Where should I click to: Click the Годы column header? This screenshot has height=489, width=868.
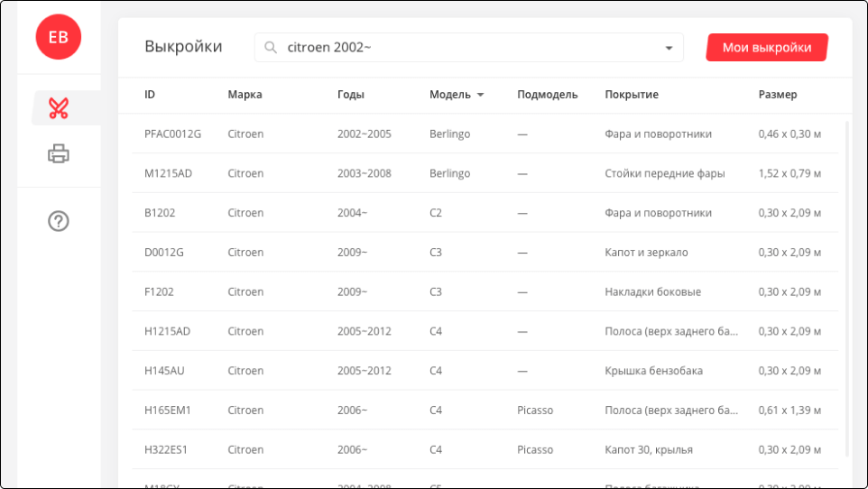(350, 95)
